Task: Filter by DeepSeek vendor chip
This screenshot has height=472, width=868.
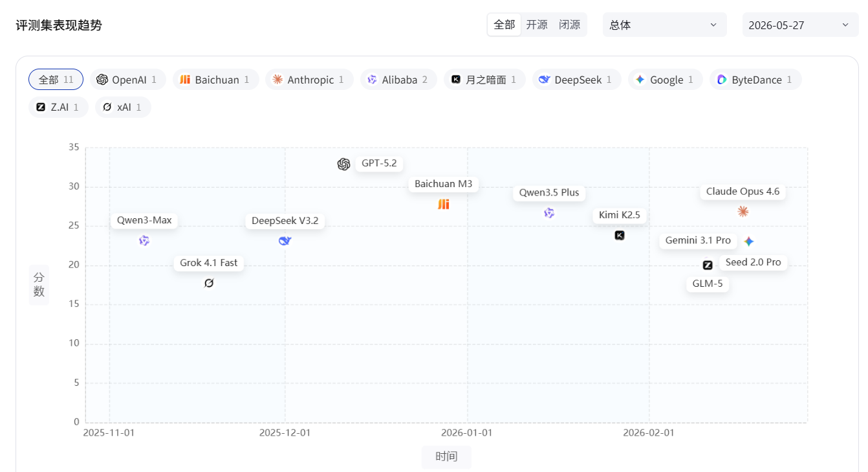Action: point(577,80)
